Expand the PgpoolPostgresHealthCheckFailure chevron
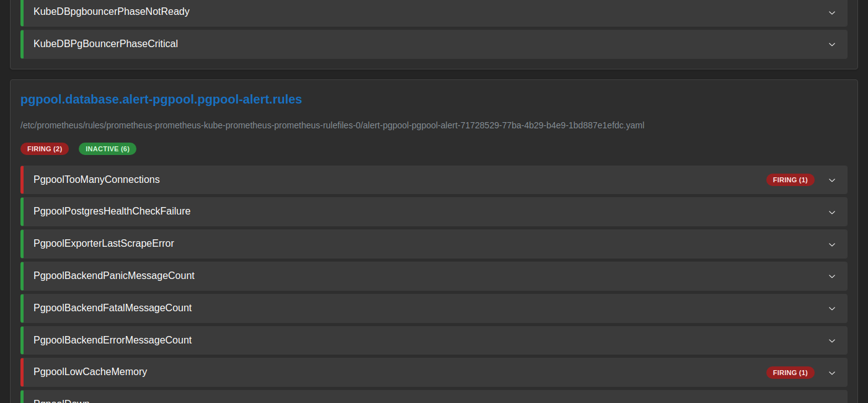Screen dimensions: 868x403 pos(832,212)
